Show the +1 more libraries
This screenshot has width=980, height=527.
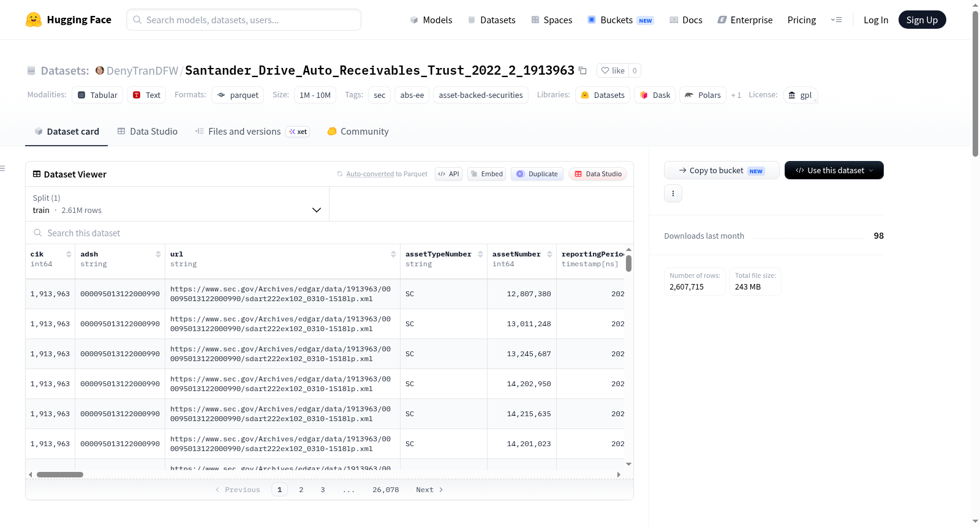(x=736, y=95)
